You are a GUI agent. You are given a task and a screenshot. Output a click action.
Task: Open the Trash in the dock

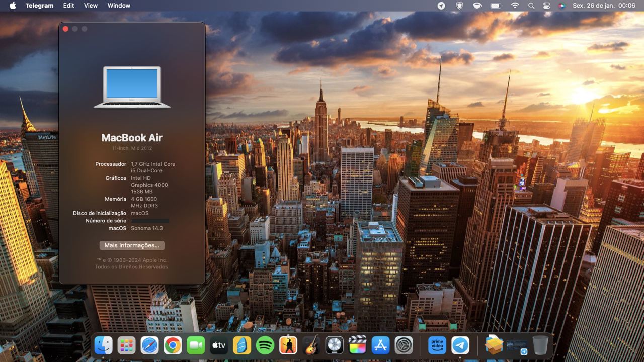pyautogui.click(x=540, y=345)
